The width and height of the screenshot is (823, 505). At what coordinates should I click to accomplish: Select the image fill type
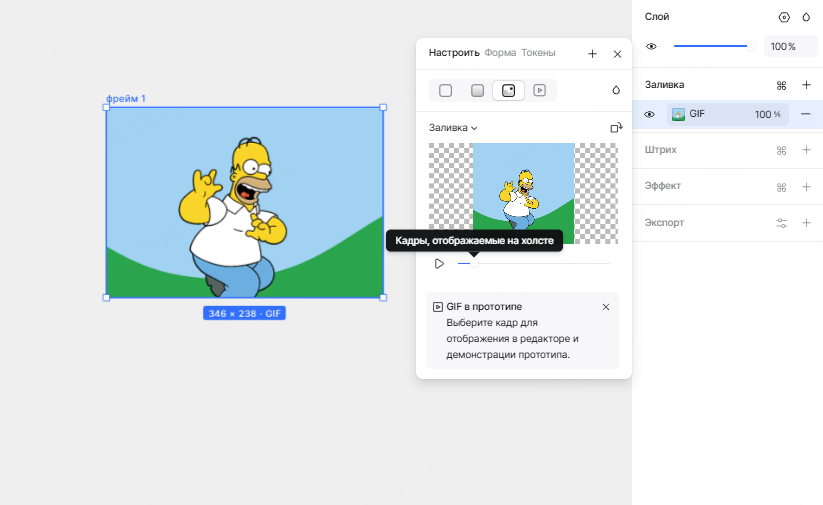pyautogui.click(x=509, y=90)
